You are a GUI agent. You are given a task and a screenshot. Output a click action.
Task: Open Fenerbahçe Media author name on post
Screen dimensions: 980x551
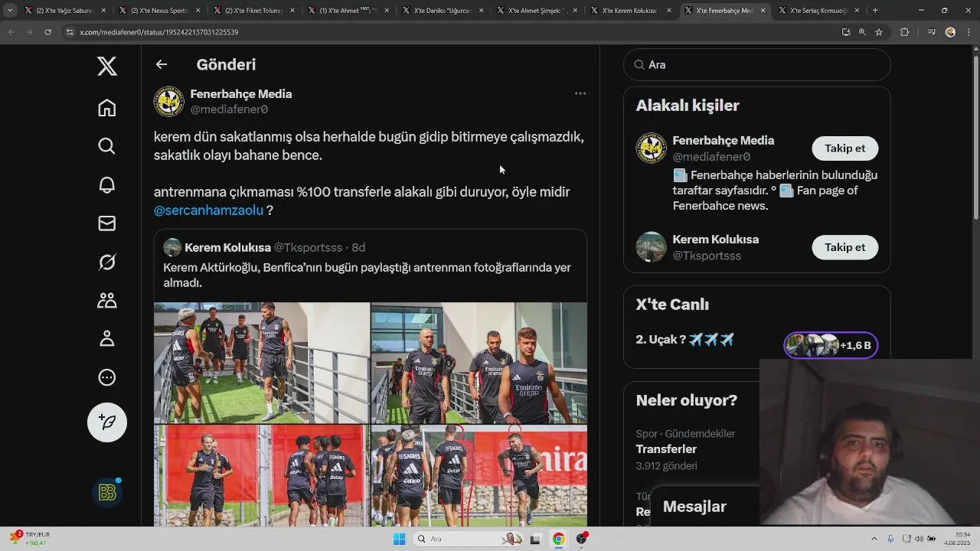(x=241, y=94)
